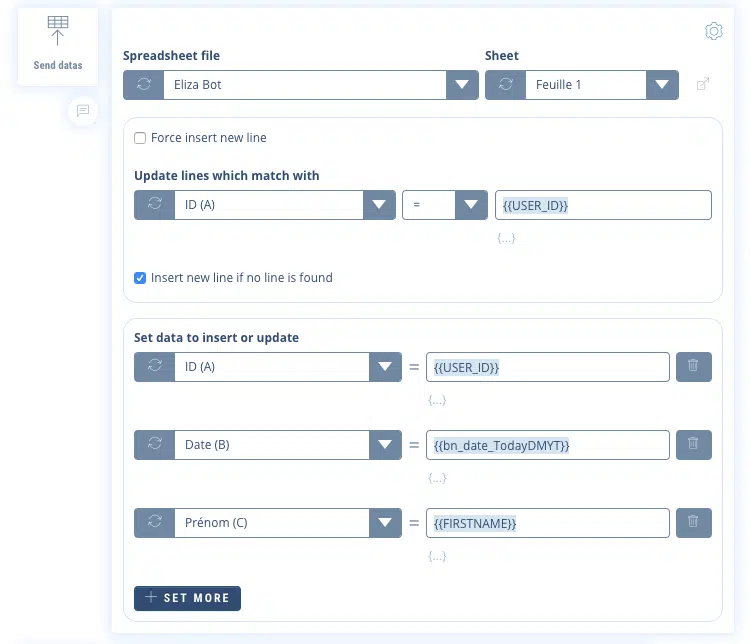Click variable picker under match value field

click(x=506, y=239)
